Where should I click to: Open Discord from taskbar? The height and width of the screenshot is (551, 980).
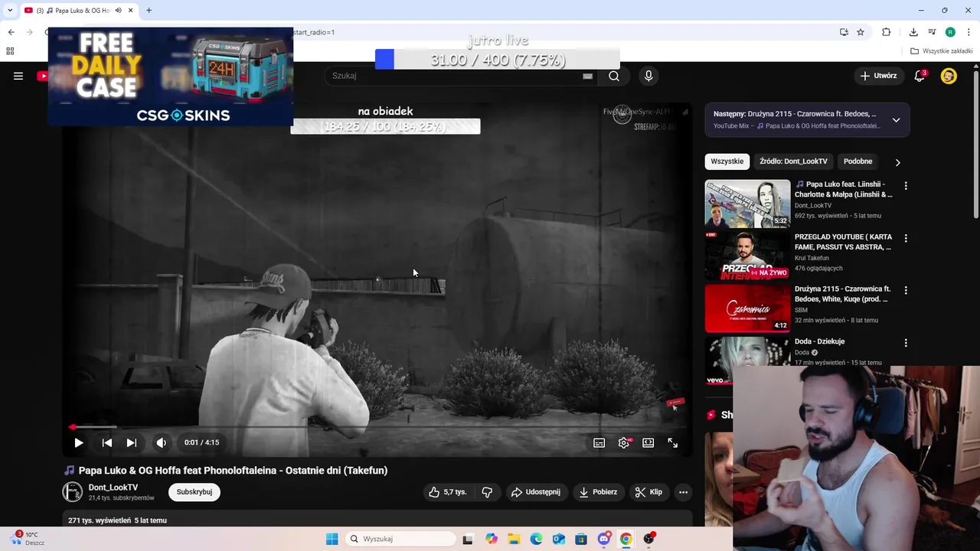[x=604, y=539]
